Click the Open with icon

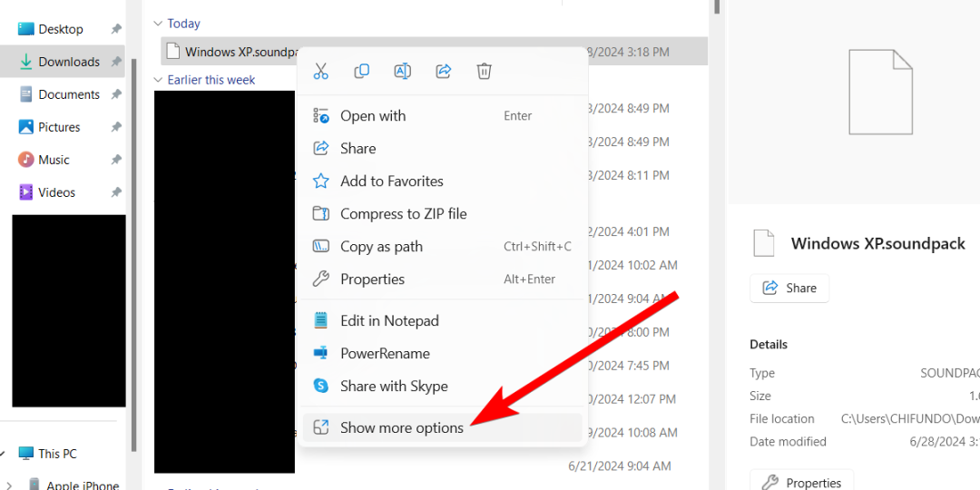[320, 115]
